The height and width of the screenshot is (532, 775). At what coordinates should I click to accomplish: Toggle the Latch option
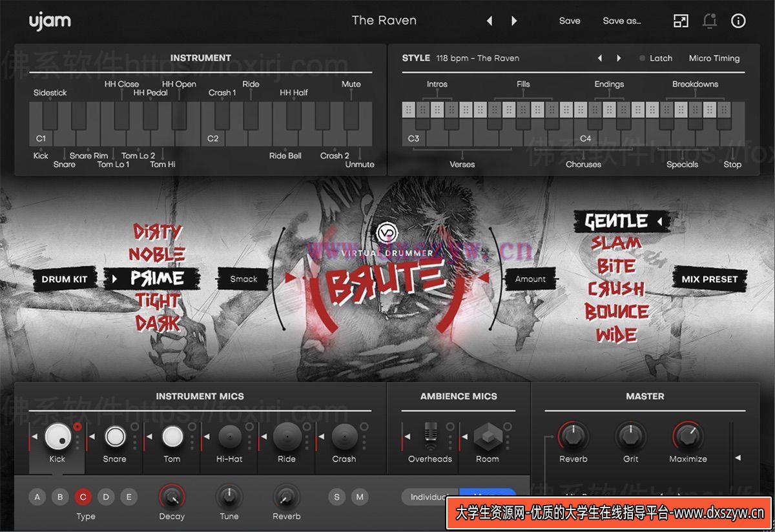(656, 58)
